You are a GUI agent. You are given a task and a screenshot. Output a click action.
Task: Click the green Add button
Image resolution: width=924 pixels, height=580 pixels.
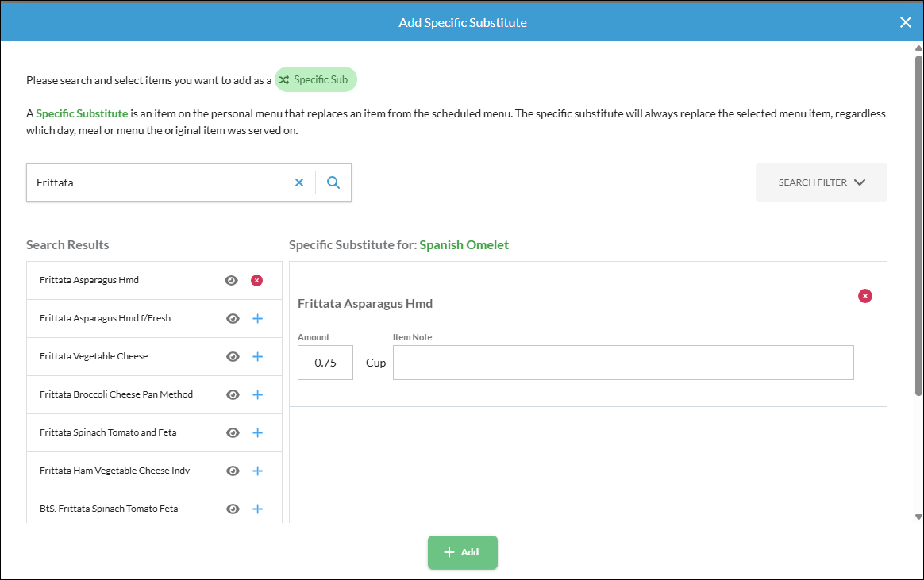[463, 552]
